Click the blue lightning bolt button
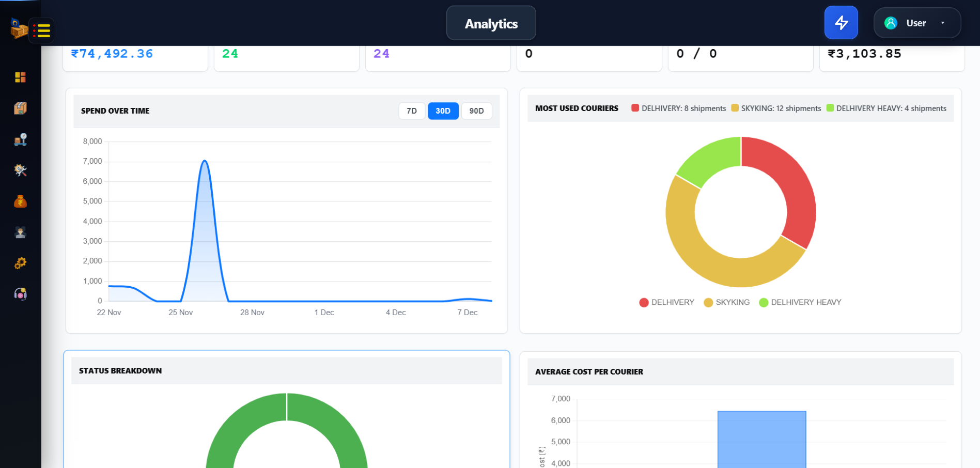The image size is (980, 468). pyautogui.click(x=841, y=23)
